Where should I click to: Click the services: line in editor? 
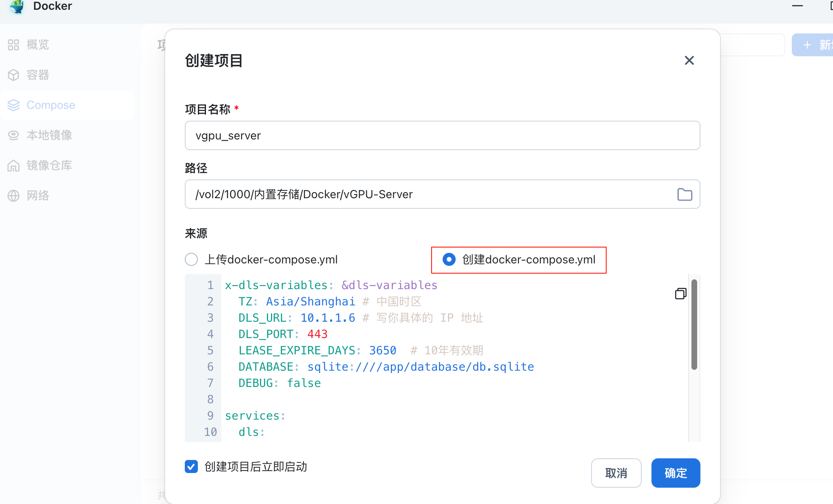point(255,416)
